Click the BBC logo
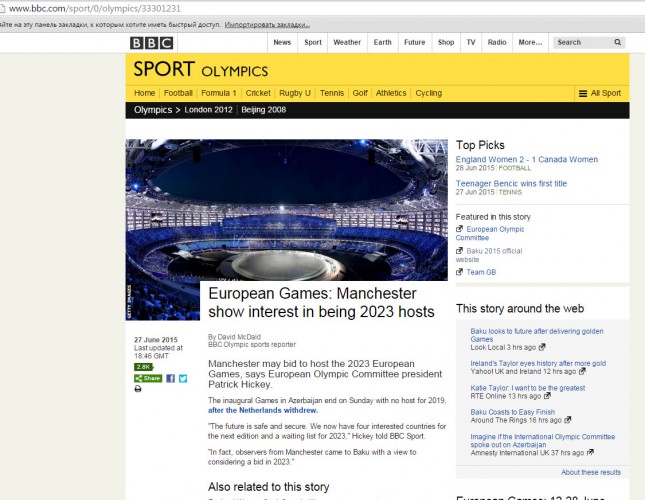645x500 pixels. tap(151, 43)
